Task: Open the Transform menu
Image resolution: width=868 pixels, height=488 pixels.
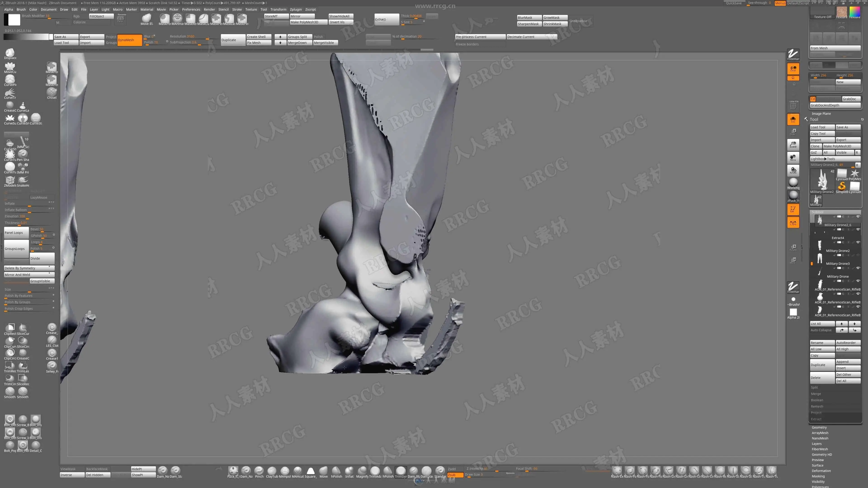Action: 278,9
